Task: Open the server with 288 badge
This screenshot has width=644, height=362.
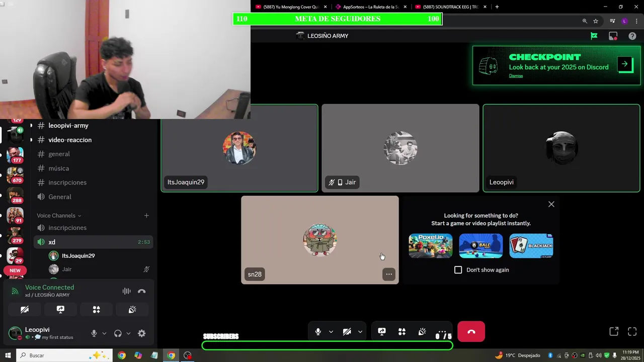Action: point(15,196)
